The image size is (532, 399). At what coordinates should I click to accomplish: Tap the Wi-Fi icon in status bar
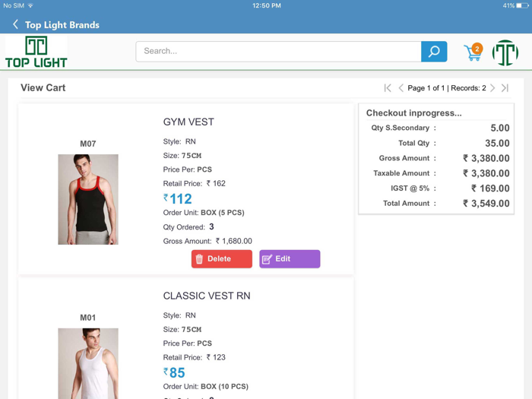pyautogui.click(x=30, y=5)
